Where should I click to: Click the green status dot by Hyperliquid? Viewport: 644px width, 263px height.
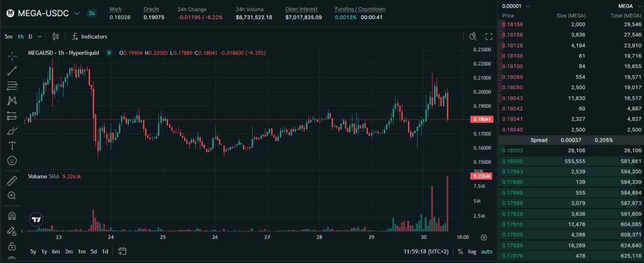pyautogui.click(x=109, y=53)
